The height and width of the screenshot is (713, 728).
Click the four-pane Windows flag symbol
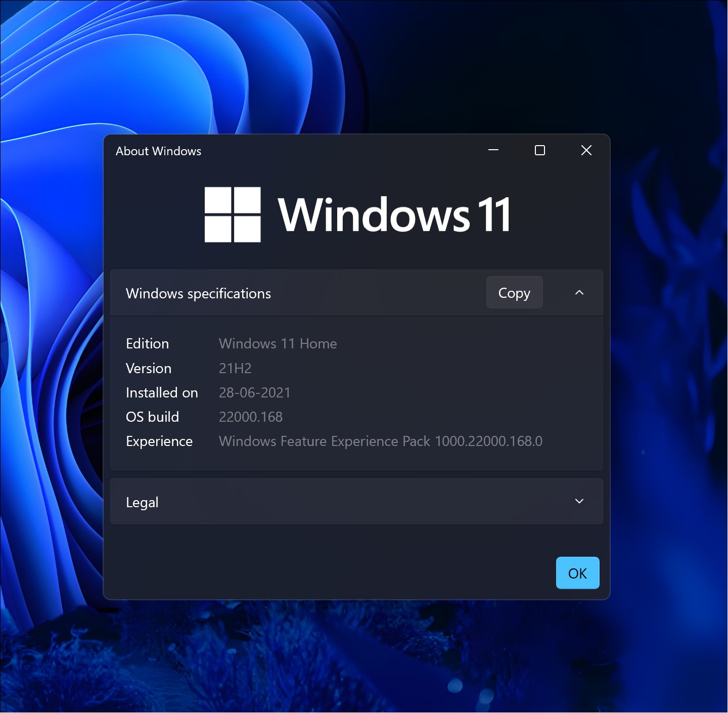coord(232,215)
